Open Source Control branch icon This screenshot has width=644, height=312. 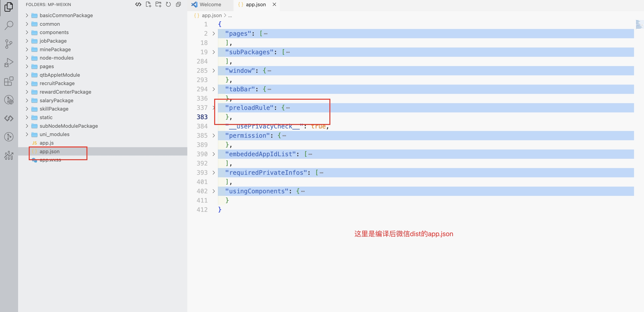click(9, 44)
